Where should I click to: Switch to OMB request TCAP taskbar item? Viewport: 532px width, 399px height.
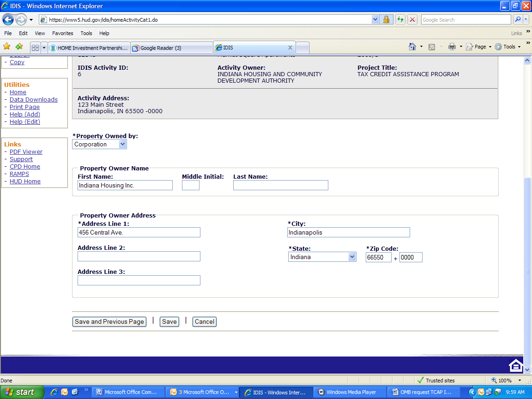coord(423,392)
